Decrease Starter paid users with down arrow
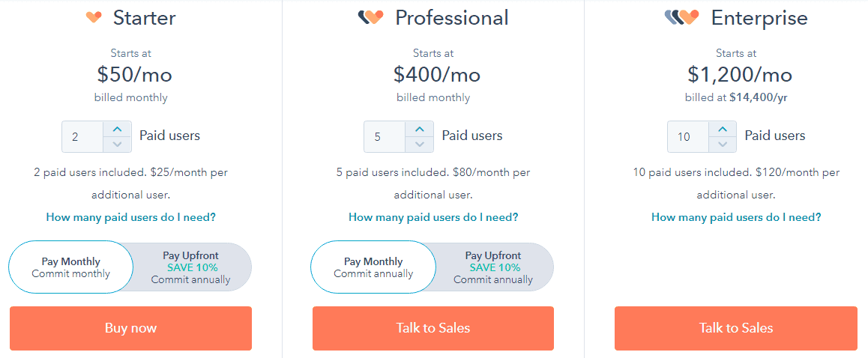 click(117, 145)
